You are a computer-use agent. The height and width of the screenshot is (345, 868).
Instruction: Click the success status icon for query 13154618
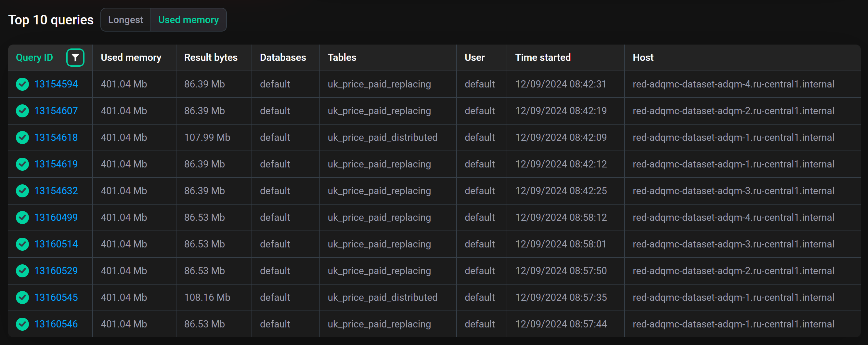22,137
